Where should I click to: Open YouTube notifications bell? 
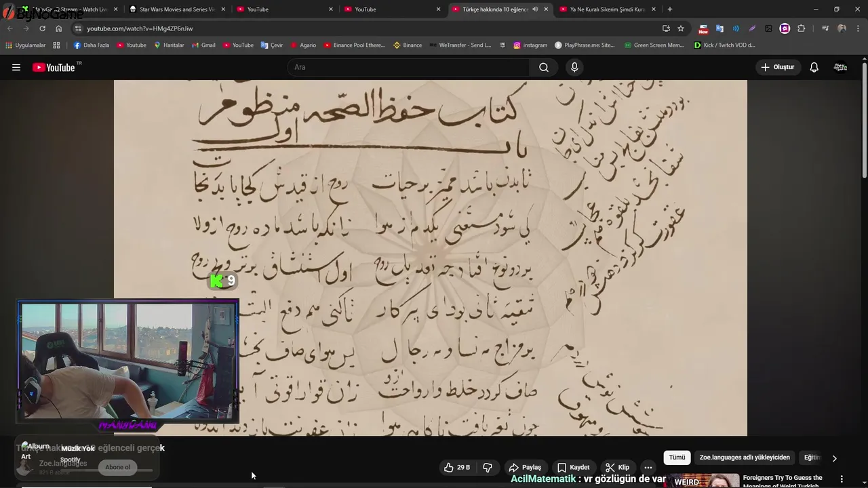[814, 67]
